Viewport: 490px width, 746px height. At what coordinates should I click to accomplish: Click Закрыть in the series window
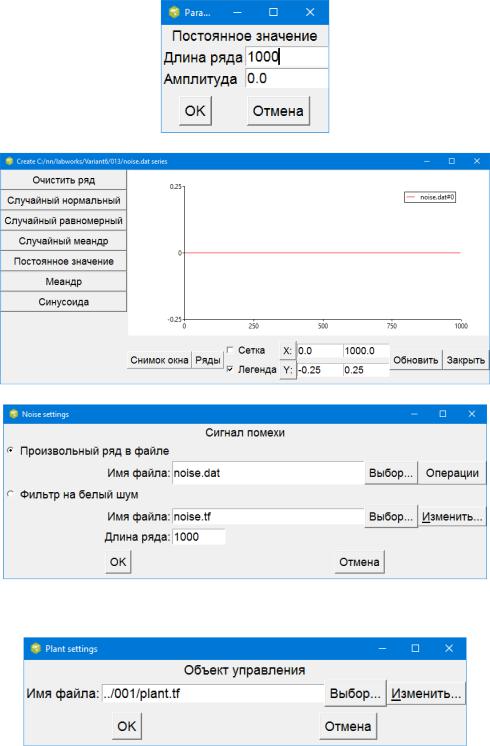tap(465, 360)
